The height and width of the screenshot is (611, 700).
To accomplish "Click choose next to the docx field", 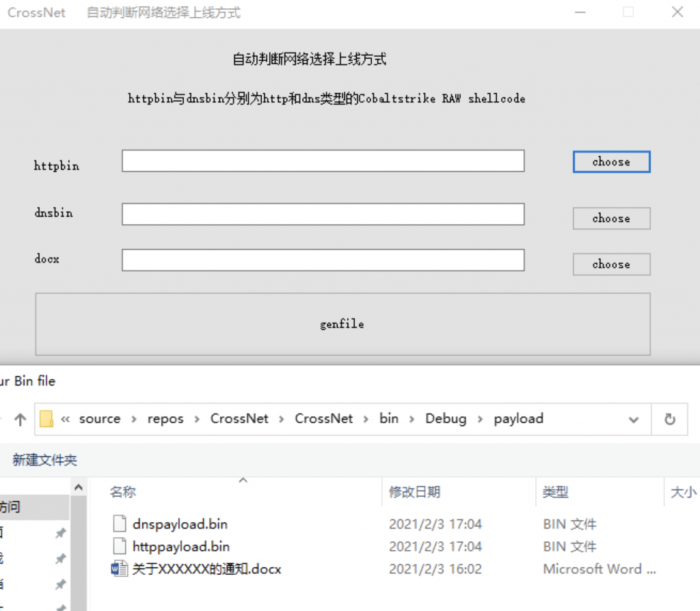I will 610,264.
